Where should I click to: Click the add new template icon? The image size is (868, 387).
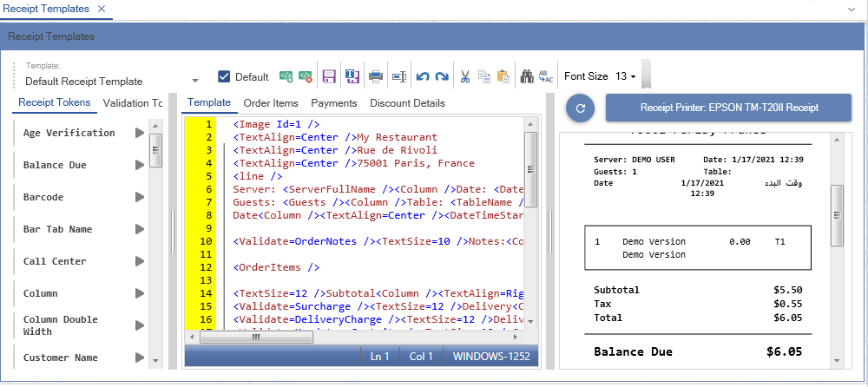pos(286,76)
